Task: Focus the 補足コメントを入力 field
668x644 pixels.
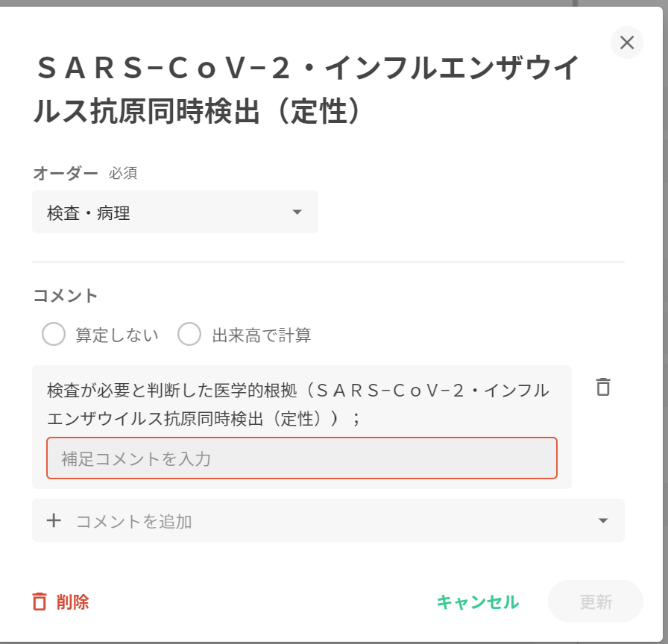Action: (301, 458)
